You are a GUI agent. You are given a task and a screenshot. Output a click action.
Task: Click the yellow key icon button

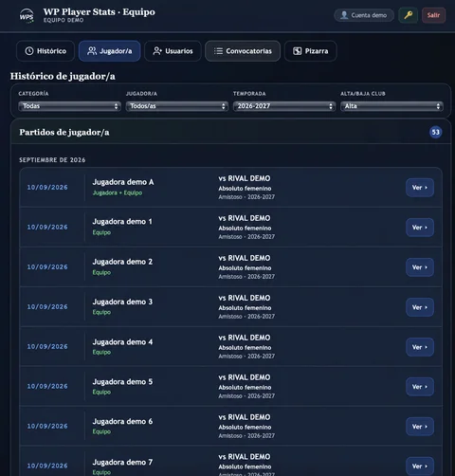408,15
